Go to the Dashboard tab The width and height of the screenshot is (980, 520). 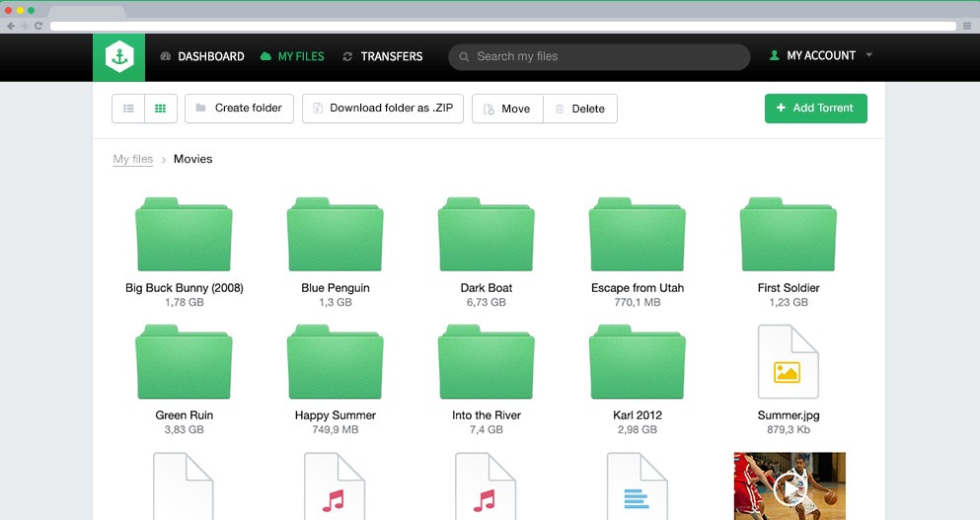tap(201, 57)
